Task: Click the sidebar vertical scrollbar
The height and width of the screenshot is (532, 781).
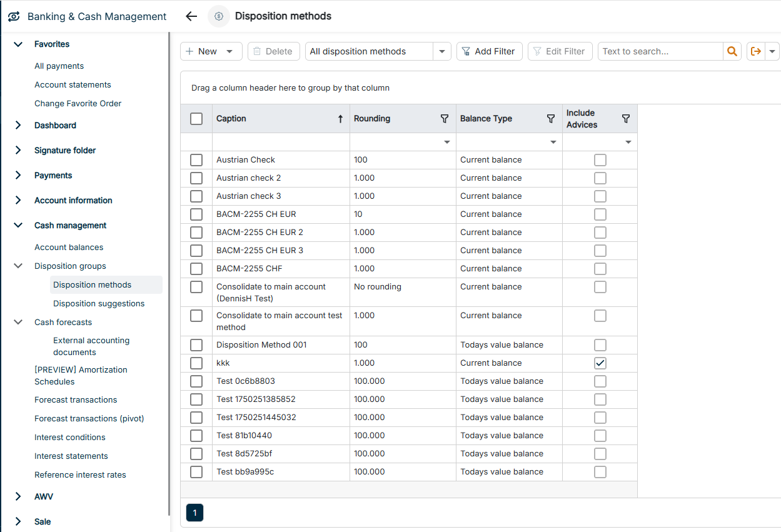Action: (x=169, y=274)
